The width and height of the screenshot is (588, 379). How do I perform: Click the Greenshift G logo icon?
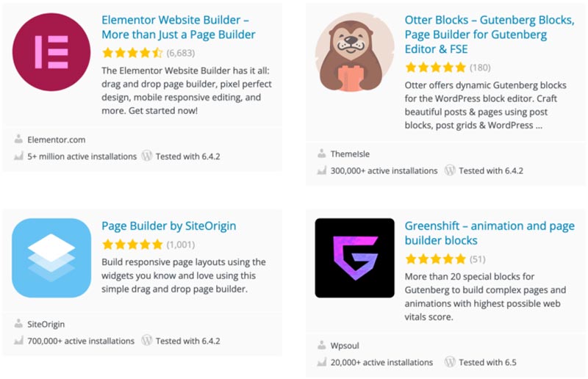(354, 258)
